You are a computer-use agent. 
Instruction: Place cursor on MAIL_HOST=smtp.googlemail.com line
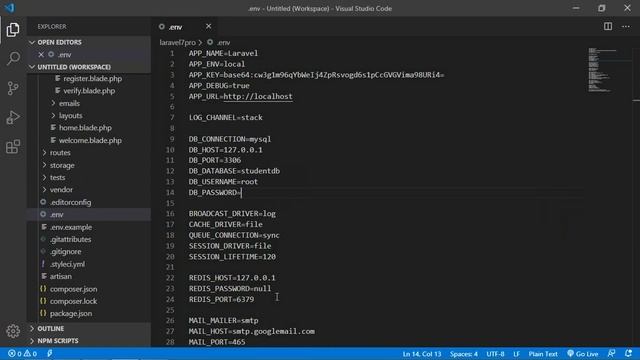click(251, 331)
